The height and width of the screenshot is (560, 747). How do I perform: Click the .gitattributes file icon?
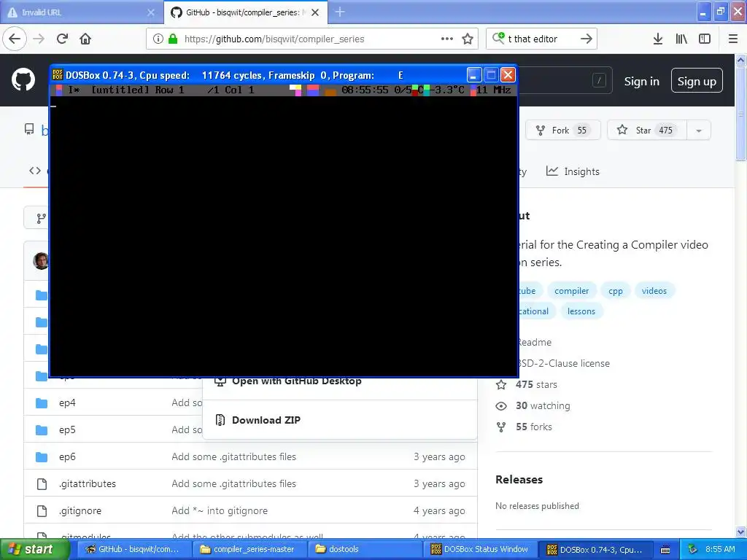(42, 484)
